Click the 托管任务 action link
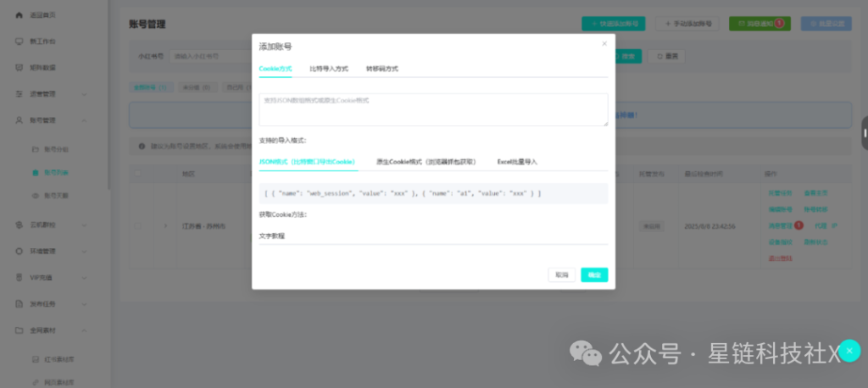 [x=780, y=193]
